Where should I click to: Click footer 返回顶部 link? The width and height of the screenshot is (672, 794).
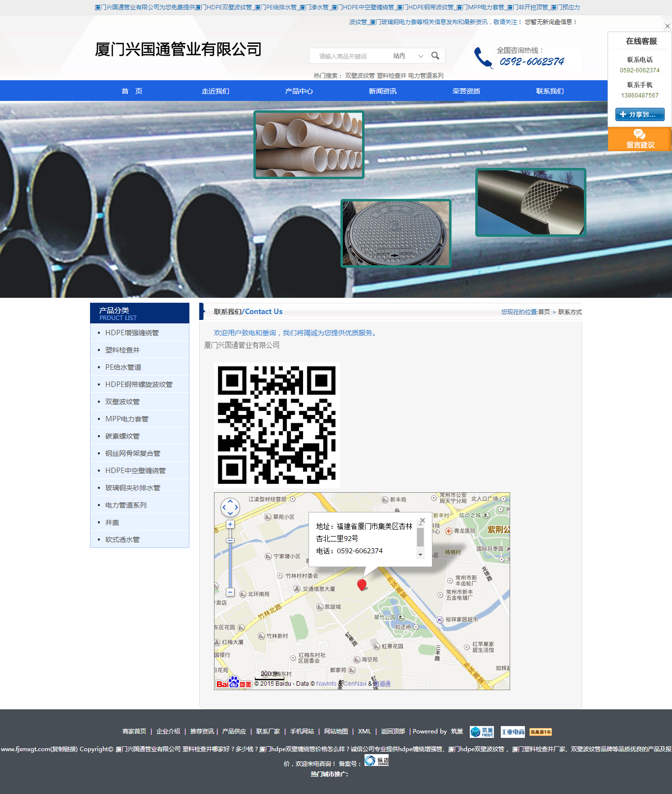point(393,731)
